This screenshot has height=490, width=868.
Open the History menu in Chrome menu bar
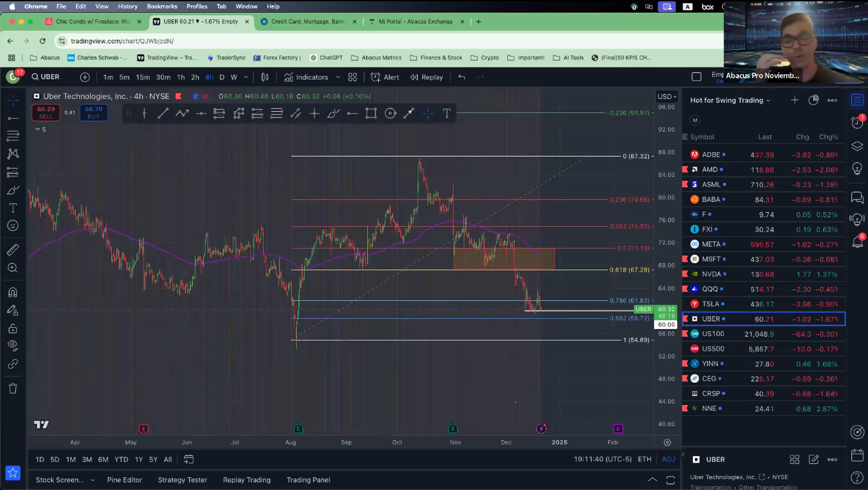(128, 6)
